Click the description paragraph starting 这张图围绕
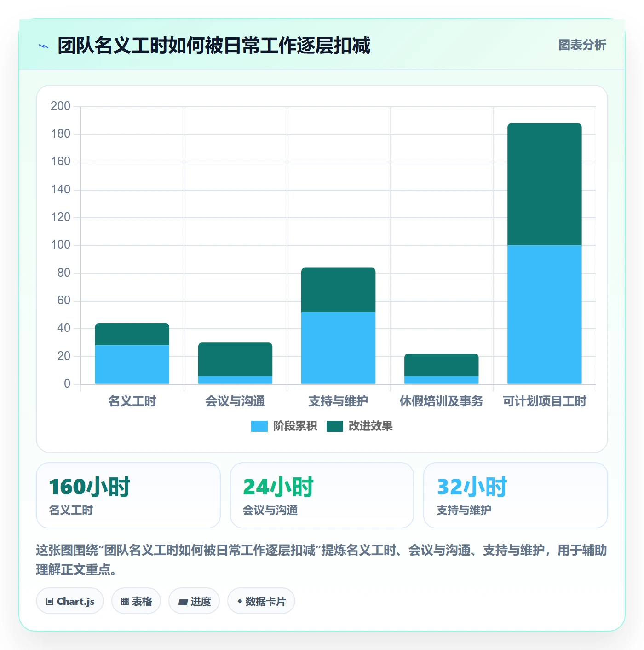 [x=322, y=560]
